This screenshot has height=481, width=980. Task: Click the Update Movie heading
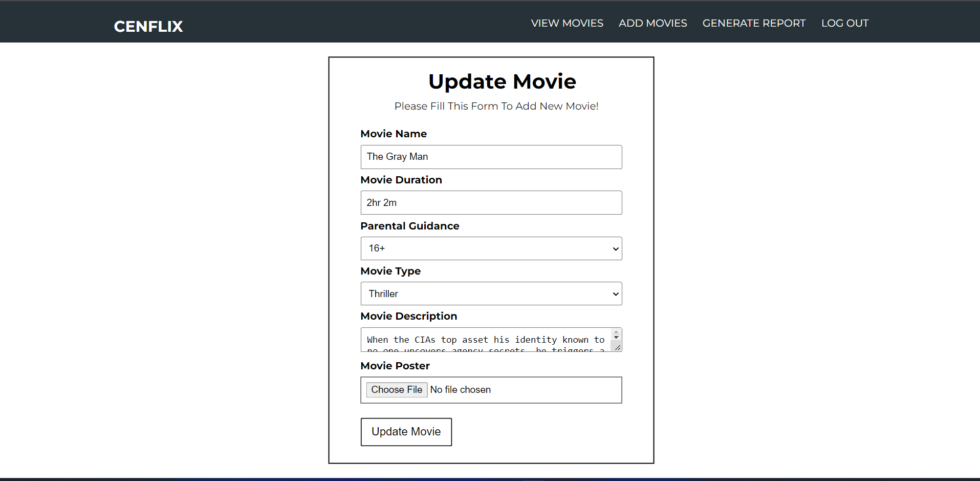pos(502,81)
